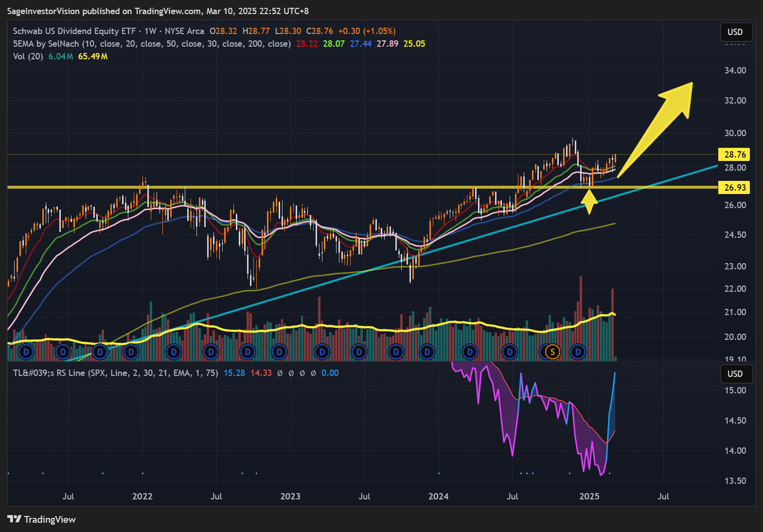Click the 30.00 price axis label
This screenshot has height=532, width=763.
(x=735, y=133)
